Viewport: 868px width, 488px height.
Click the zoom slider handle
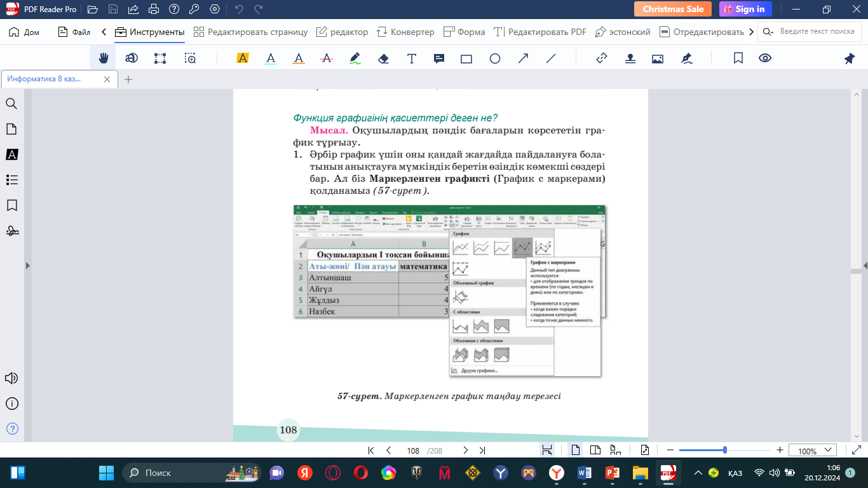tap(725, 450)
